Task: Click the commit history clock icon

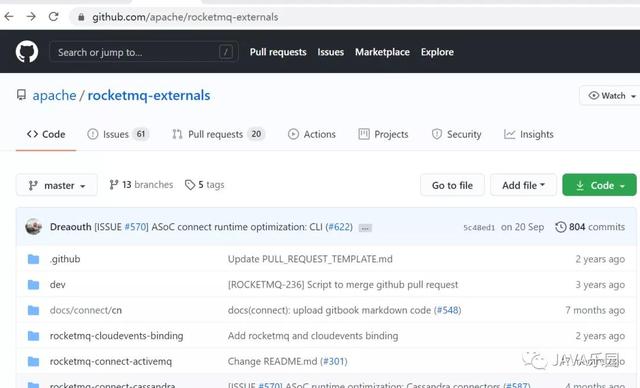Action: 561,227
